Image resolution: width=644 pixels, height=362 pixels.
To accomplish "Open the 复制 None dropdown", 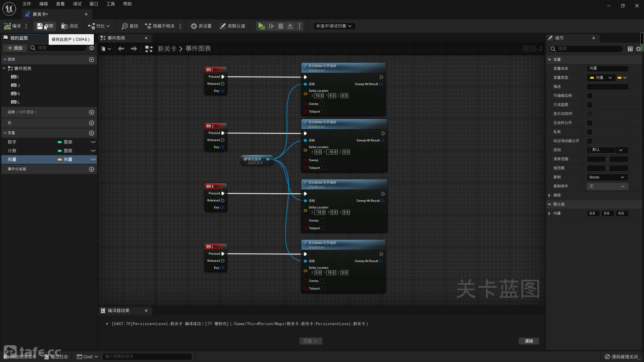I will (x=607, y=177).
